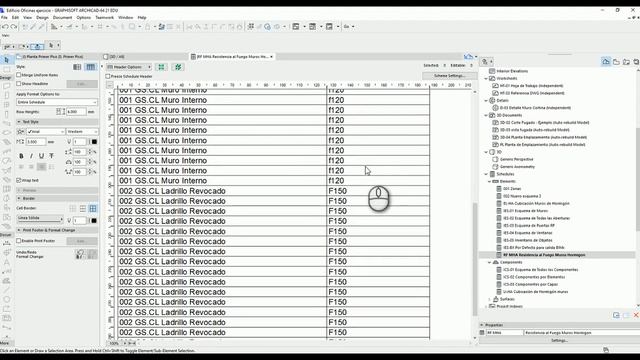Select the horizontal-only cell border icon
Screen dimensions: 640x360
tap(83, 209)
